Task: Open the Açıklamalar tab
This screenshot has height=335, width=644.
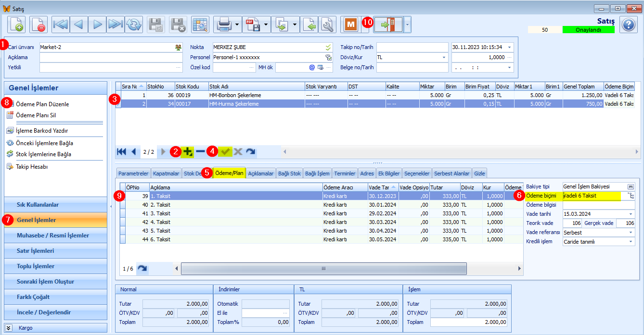Action: [x=261, y=174]
